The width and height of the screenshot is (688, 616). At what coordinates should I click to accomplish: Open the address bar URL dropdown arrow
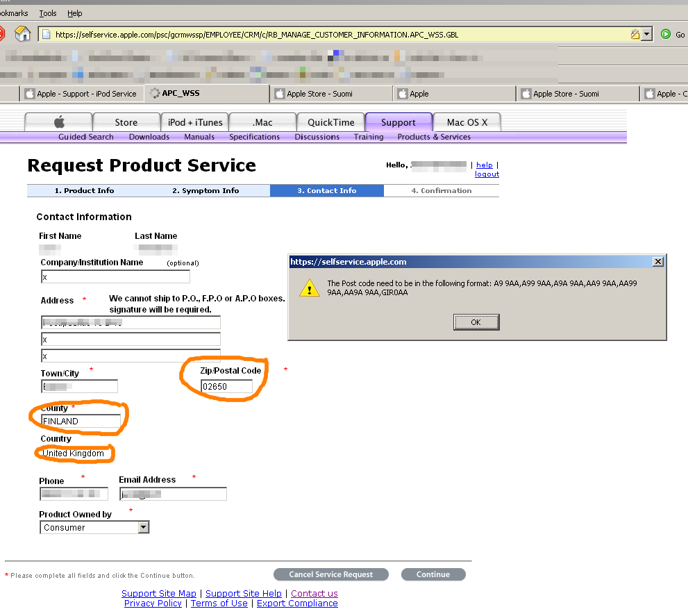(x=647, y=34)
